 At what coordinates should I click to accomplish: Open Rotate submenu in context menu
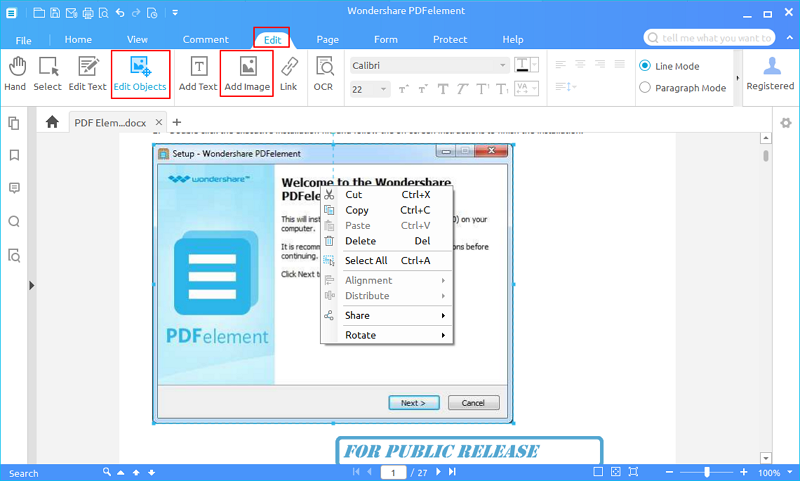[387, 335]
